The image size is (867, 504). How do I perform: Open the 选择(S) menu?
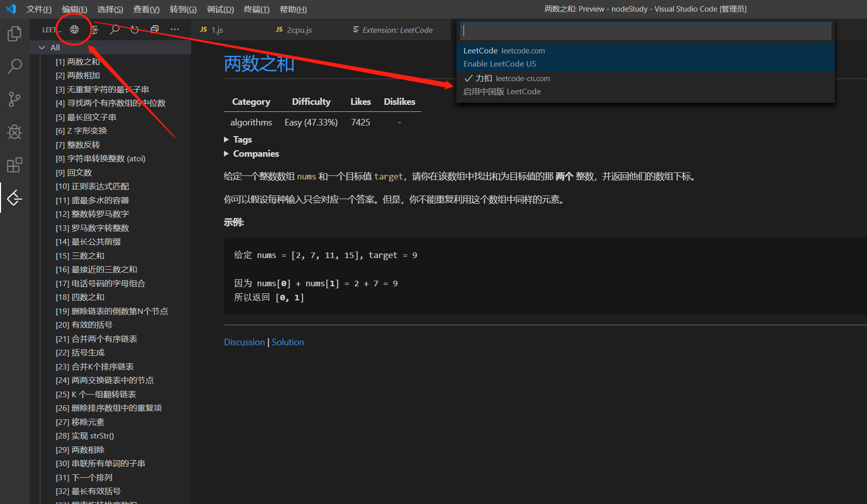click(110, 9)
